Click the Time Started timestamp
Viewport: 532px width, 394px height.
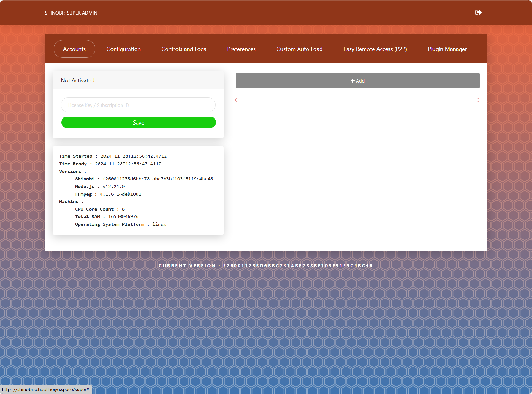click(134, 156)
